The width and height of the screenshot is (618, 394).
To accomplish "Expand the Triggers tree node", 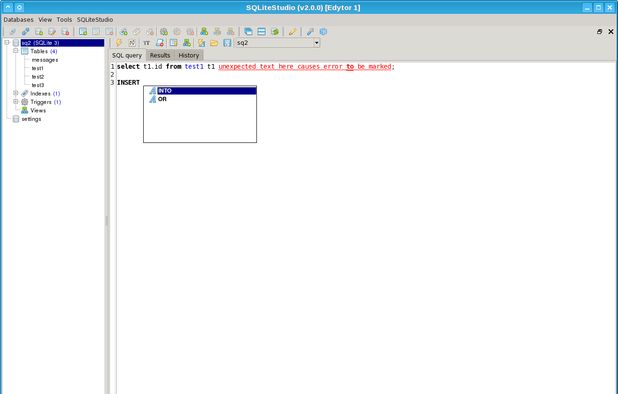I will (15, 102).
